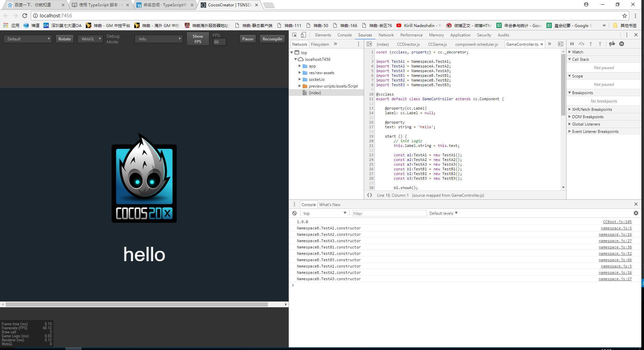Image resolution: width=644 pixels, height=350 pixels.
Task: Close the console drawer
Action: tap(636, 204)
